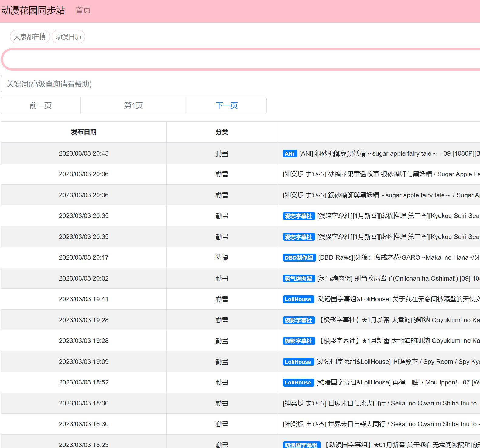The width and height of the screenshot is (480, 448).
Task: Click the 动漫花园同步站 site title
Action: (x=33, y=10)
